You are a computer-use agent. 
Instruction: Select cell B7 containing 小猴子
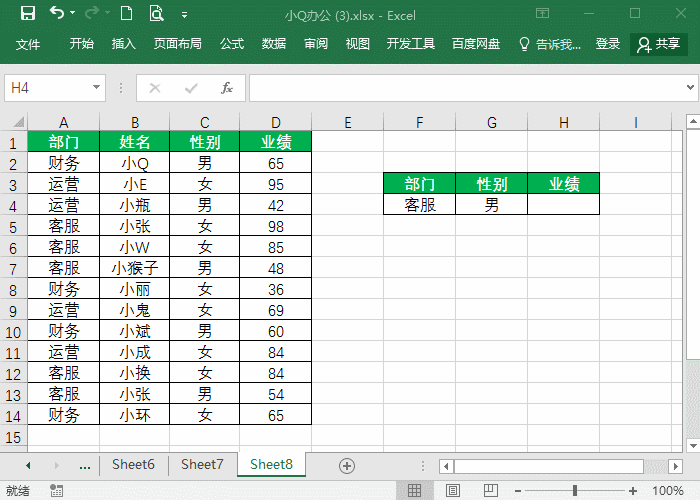click(x=134, y=268)
